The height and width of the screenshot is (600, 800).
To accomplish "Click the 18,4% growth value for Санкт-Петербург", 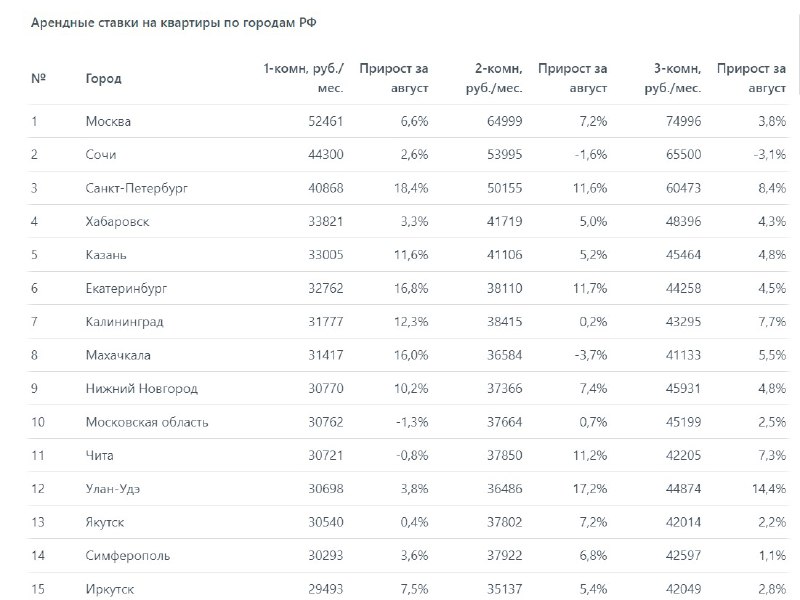I will pyautogui.click(x=411, y=188).
